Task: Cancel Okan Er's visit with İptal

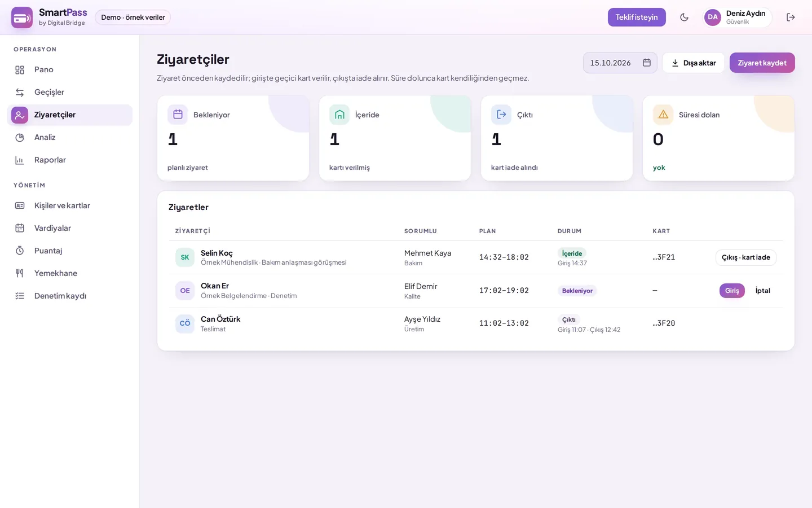Action: pyautogui.click(x=763, y=291)
